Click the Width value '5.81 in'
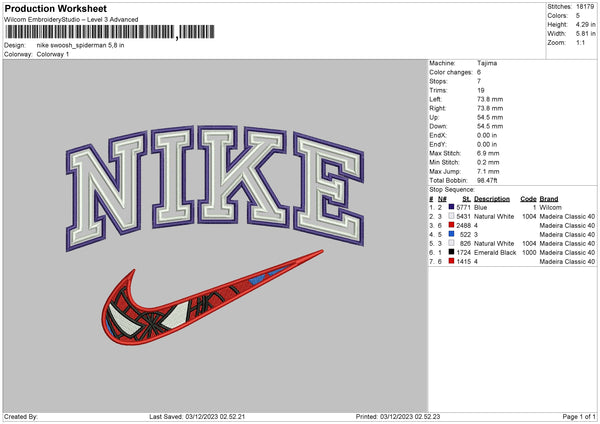Image resolution: width=600 pixels, height=424 pixels. 585,34
